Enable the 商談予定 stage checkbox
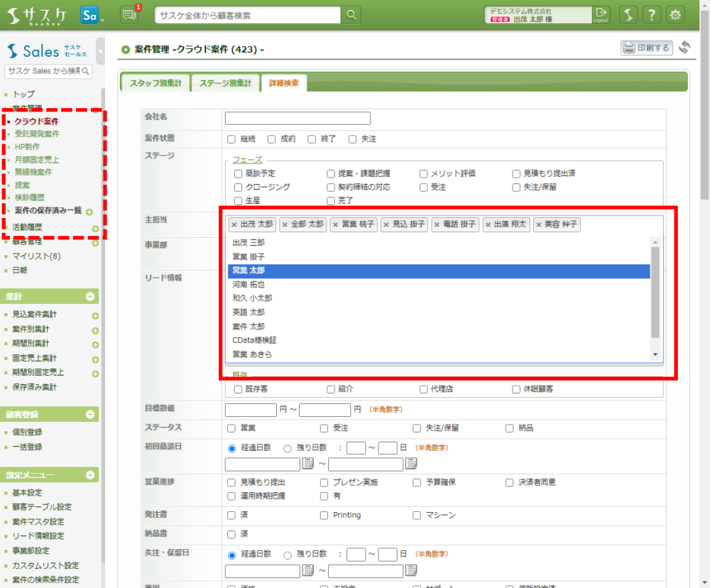Viewport: 710px width, 588px height. (x=239, y=173)
